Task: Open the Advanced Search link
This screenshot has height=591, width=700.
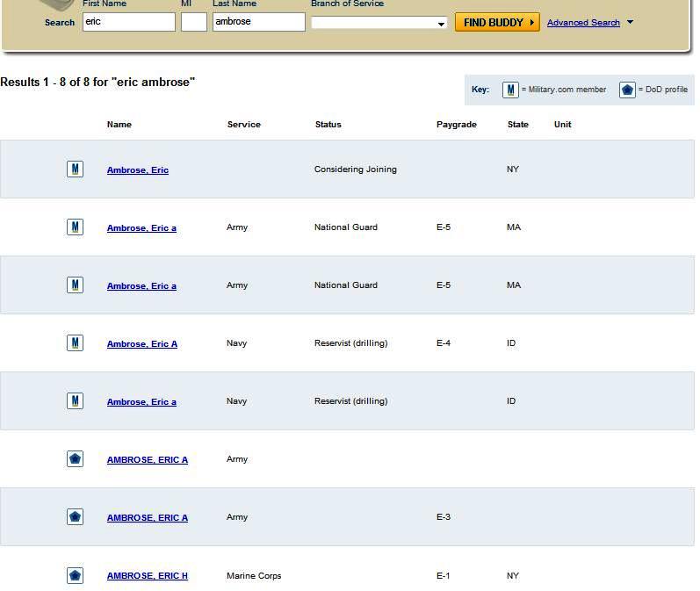Action: [x=583, y=23]
